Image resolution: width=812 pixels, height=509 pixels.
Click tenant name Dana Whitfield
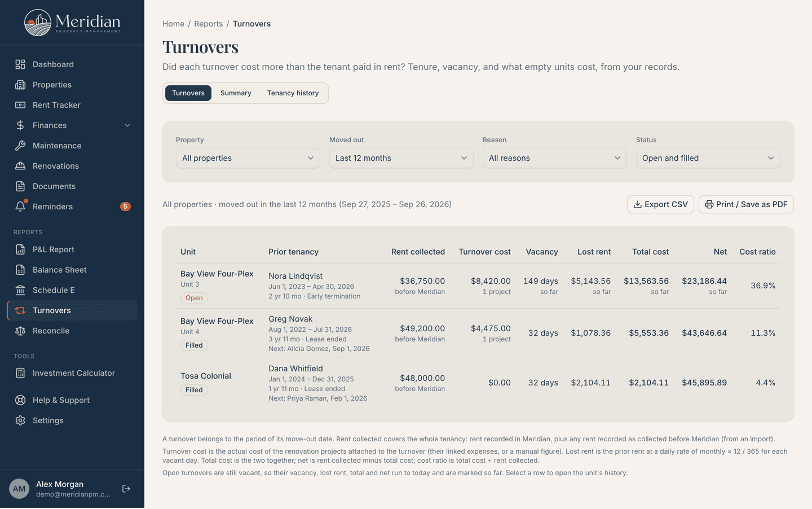pyautogui.click(x=295, y=368)
